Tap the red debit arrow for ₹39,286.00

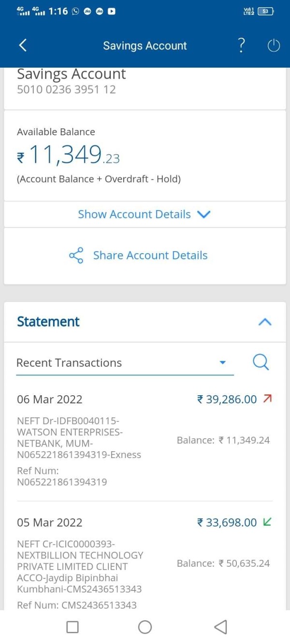click(267, 399)
